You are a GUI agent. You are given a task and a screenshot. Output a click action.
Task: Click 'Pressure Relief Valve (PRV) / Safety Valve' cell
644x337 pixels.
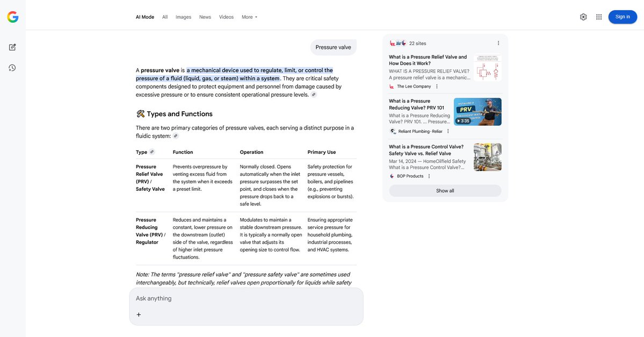(x=150, y=178)
